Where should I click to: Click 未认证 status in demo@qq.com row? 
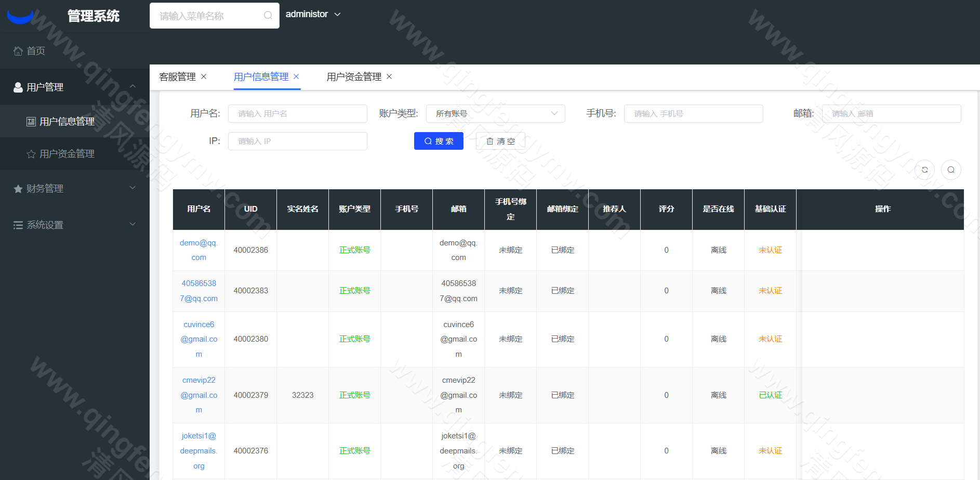(x=771, y=250)
